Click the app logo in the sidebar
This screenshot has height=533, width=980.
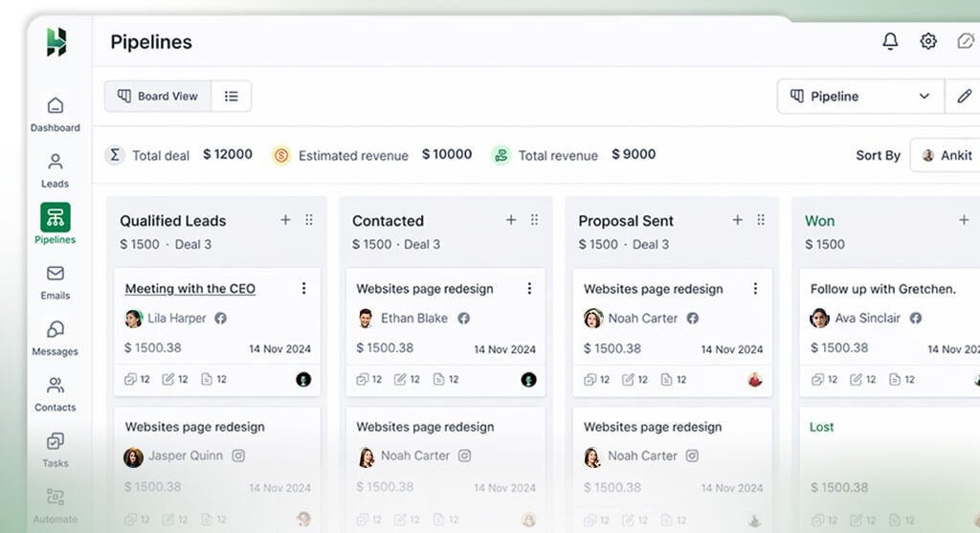coord(56,42)
